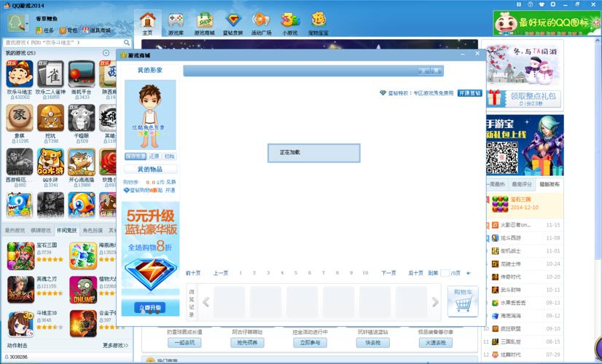Switch to 最热游戏 tab

[x=15, y=231]
